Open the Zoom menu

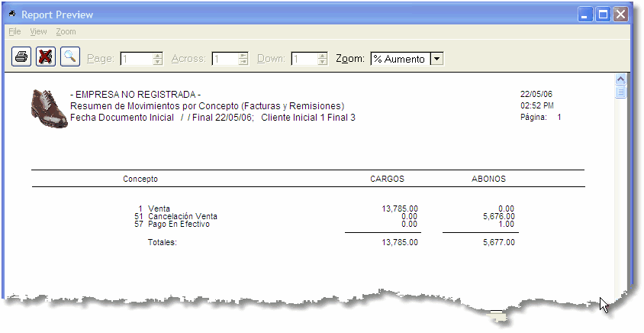pos(66,32)
